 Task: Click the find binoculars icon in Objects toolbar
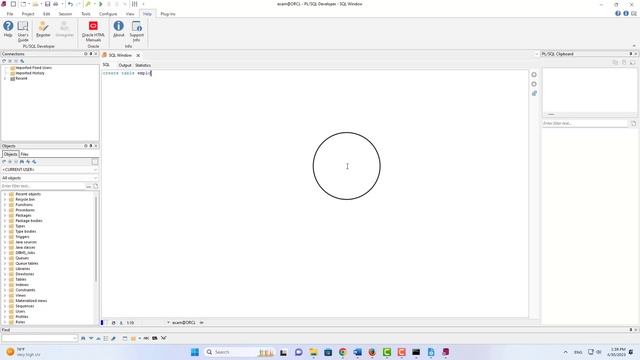tap(22, 162)
